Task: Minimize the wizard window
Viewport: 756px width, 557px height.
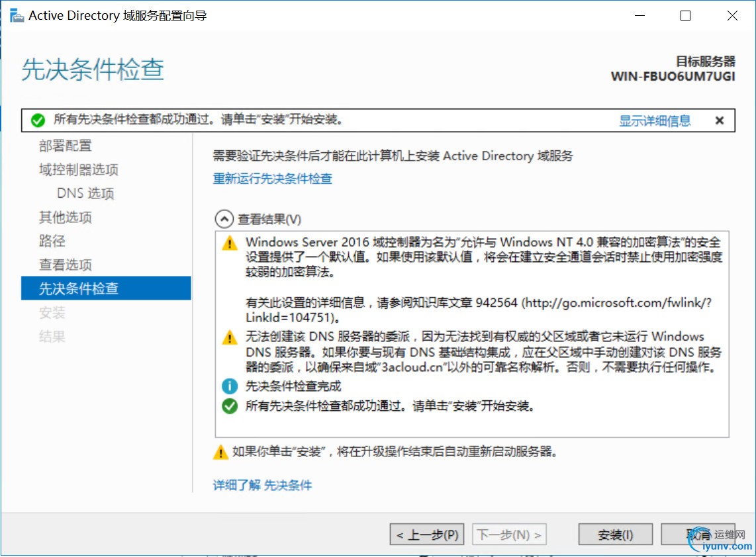Action: [639, 16]
